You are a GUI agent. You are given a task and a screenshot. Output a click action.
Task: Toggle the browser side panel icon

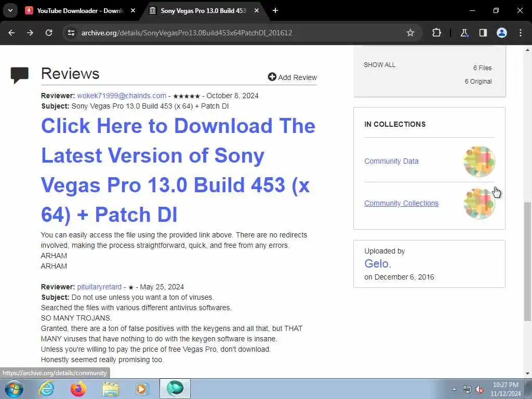(483, 33)
